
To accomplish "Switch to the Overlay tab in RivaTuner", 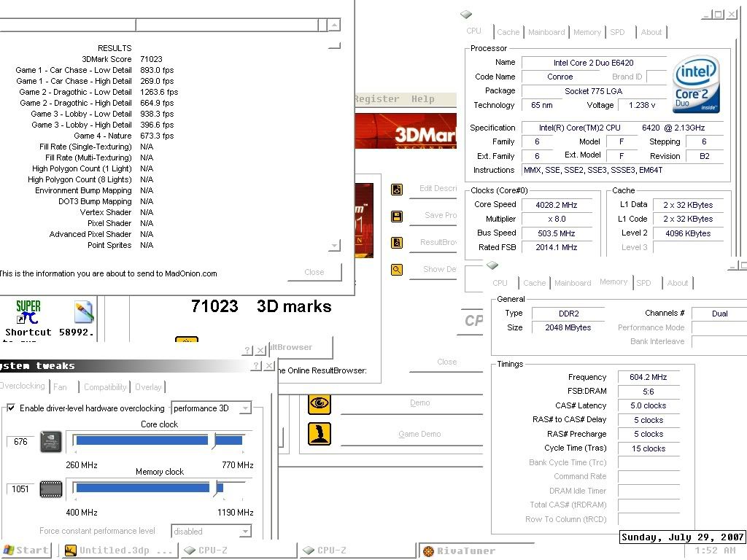I will pyautogui.click(x=148, y=386).
